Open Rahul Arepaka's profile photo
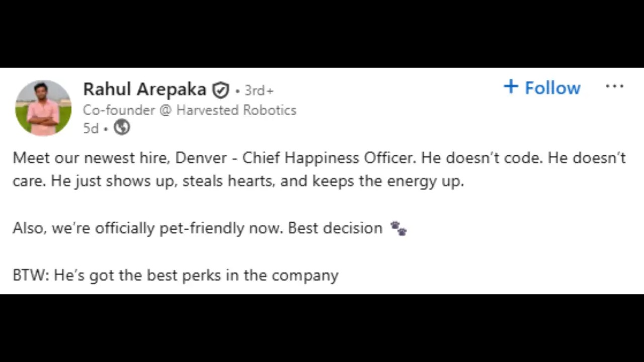 point(43,108)
